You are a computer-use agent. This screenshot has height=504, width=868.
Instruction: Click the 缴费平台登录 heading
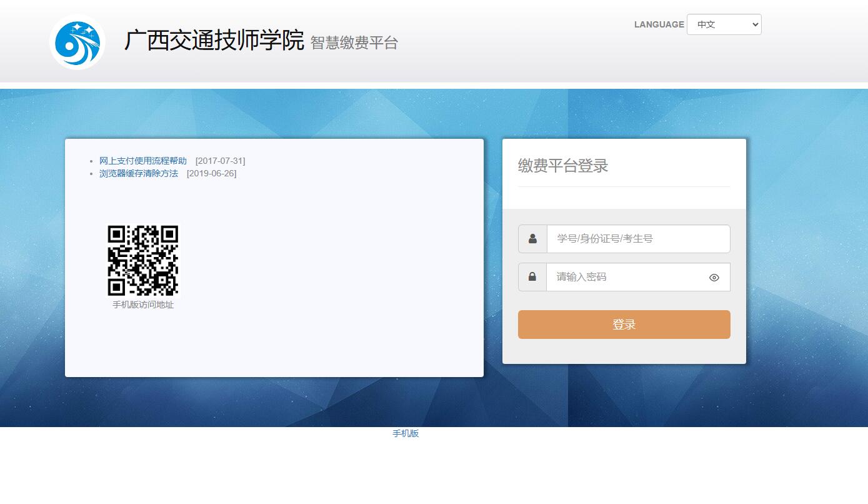point(563,166)
